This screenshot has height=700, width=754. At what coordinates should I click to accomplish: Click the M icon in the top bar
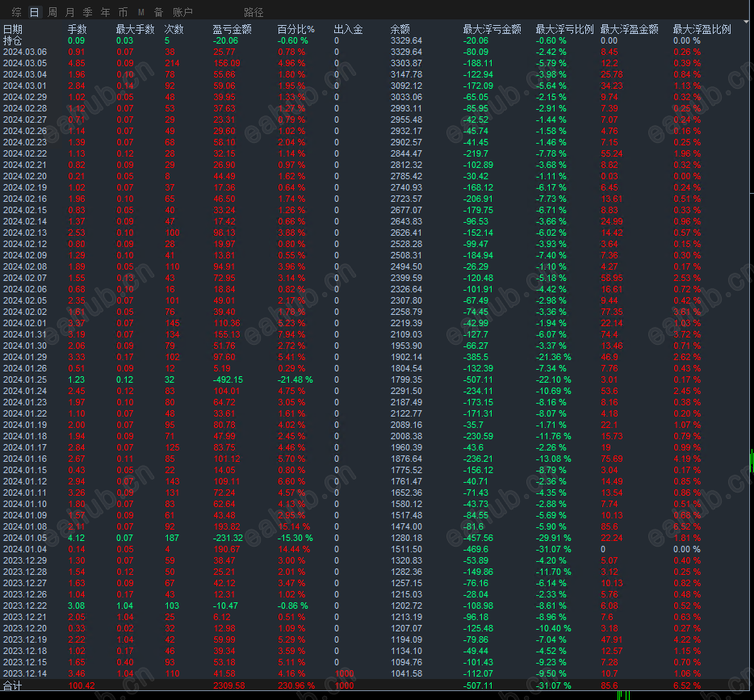pos(139,12)
